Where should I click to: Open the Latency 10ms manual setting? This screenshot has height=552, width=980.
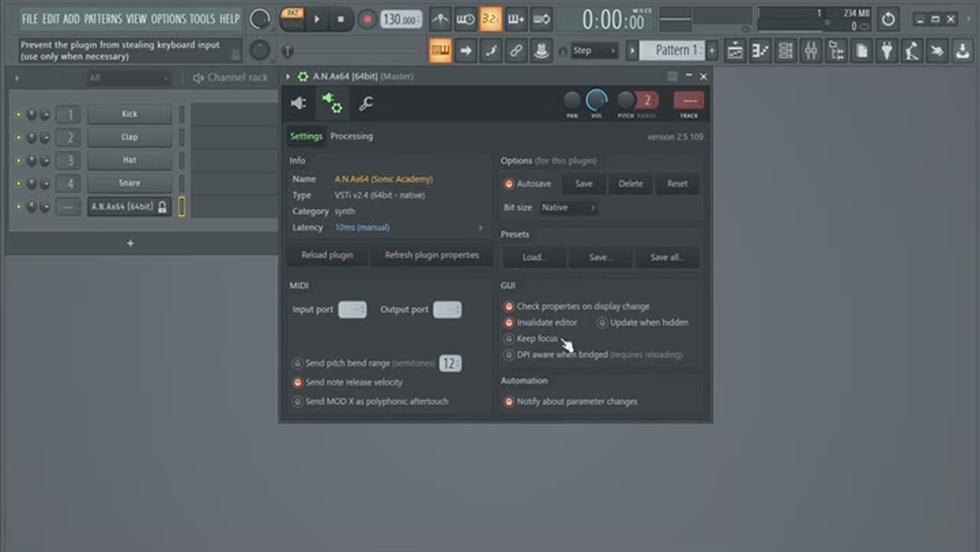coord(362,227)
